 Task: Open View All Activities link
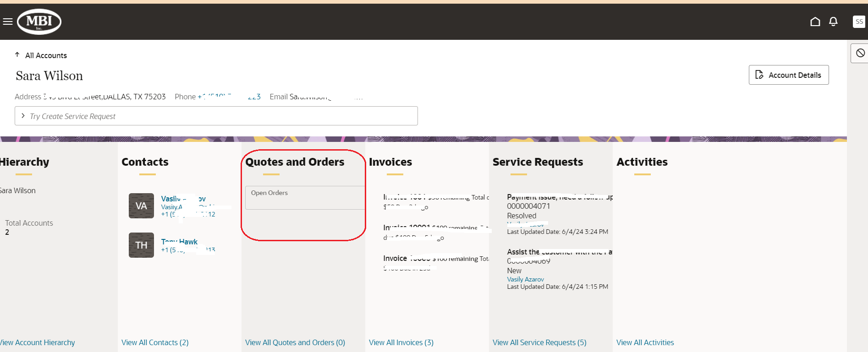click(645, 342)
